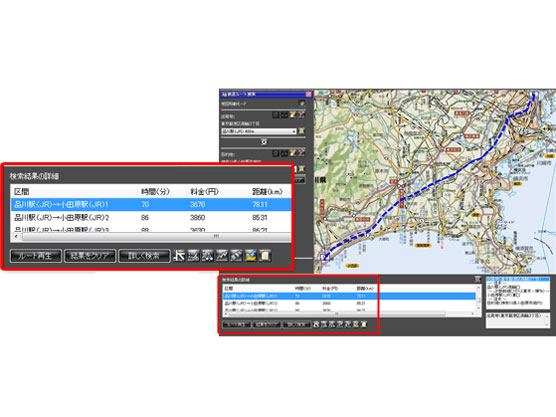The height and width of the screenshot is (417, 556).
Task: Close the route search side panel
Action: tap(308, 94)
